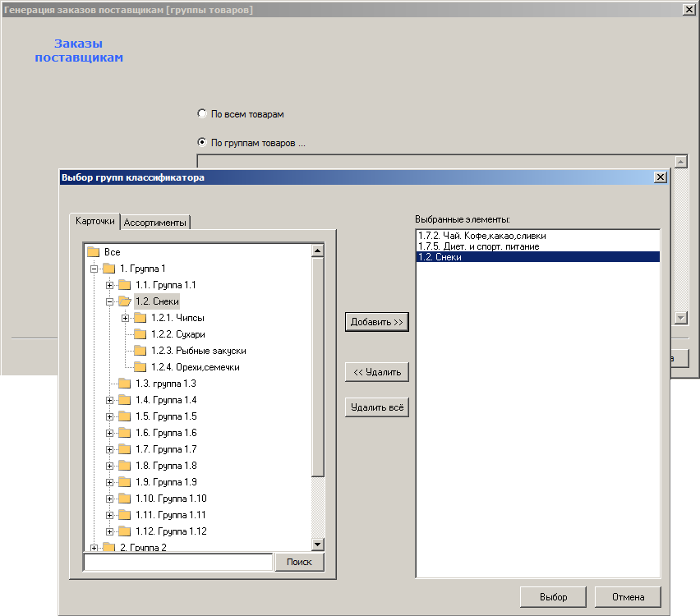Viewport: 700px width, 616px height.
Task: Click the folder icon of '1. Группа 1'
Action: pos(109,269)
